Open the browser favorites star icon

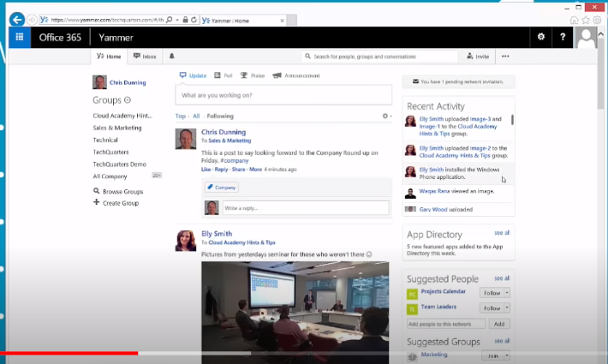click(x=586, y=20)
